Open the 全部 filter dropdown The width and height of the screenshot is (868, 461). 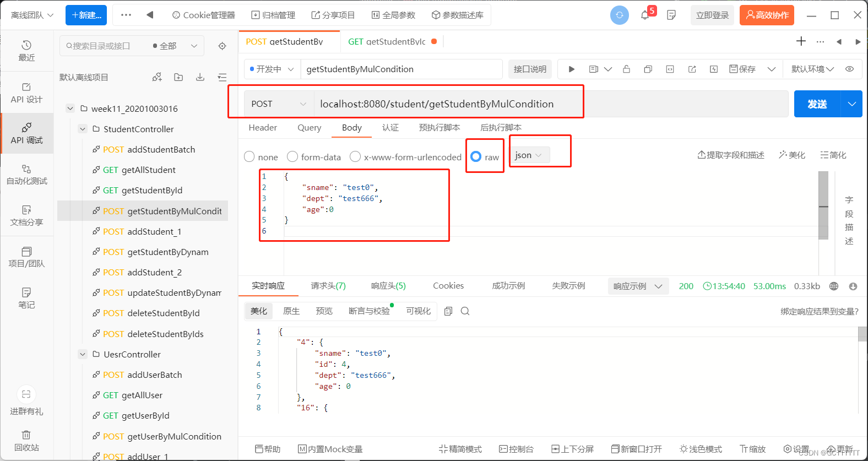175,46
